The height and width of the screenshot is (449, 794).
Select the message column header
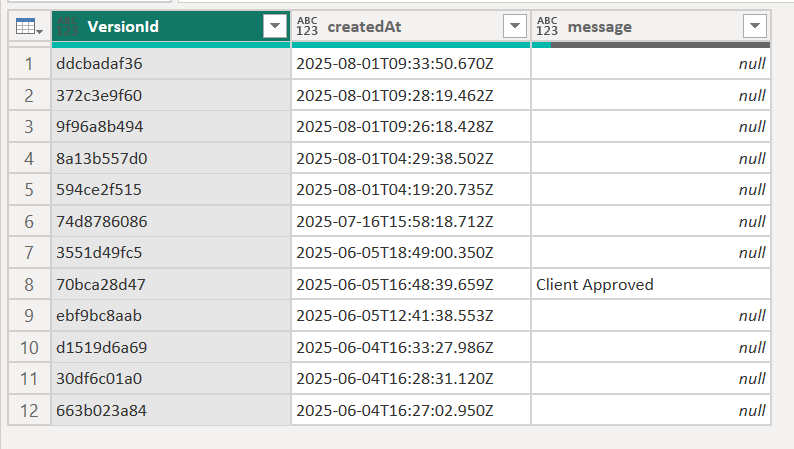point(651,26)
